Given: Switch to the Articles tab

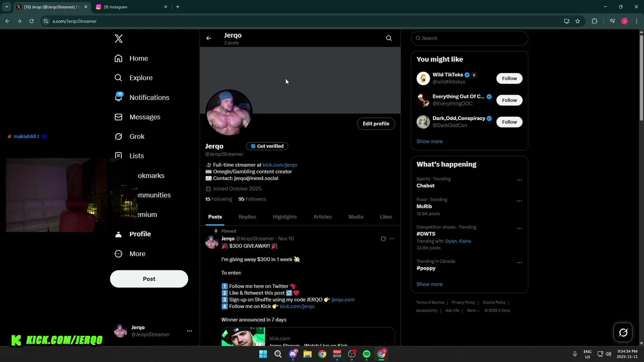Looking at the screenshot, I should click(323, 217).
